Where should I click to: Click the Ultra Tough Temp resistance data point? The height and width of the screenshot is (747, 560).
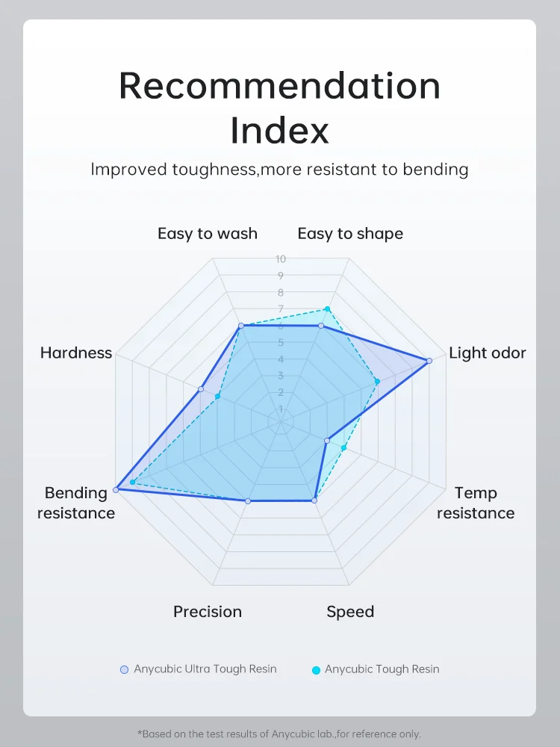(x=327, y=441)
